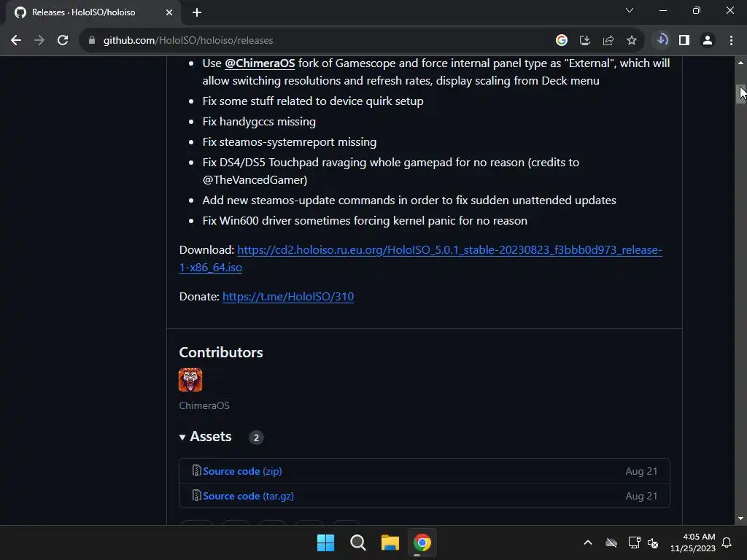The image size is (747, 560).
Task: Open a new browser tab
Action: pos(197,12)
